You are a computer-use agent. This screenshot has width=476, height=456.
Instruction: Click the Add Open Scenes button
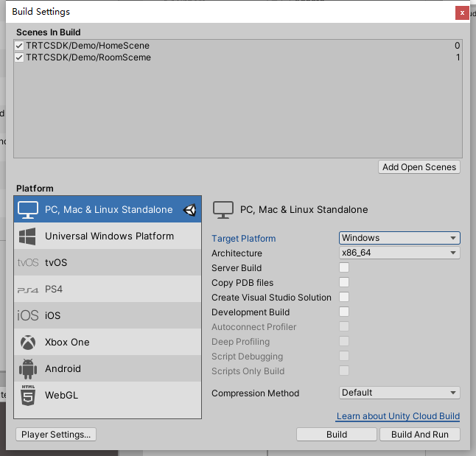click(419, 167)
